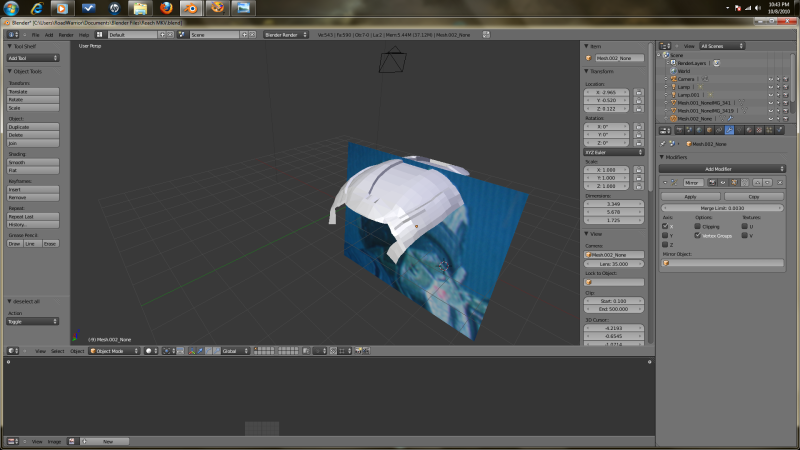Toggle Mirror modifier display in edit mode
Screen dimensions: 800x450
click(734, 182)
